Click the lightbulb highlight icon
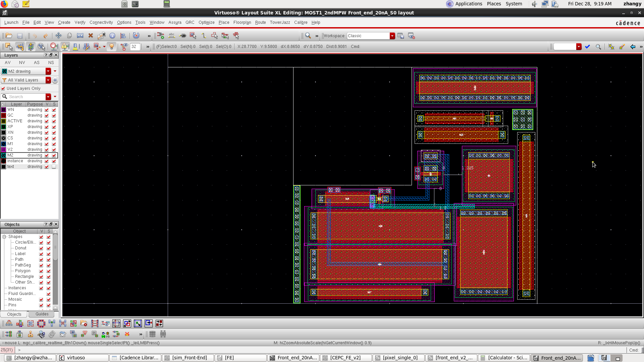The width and height of the screenshot is (644, 362). (x=112, y=47)
